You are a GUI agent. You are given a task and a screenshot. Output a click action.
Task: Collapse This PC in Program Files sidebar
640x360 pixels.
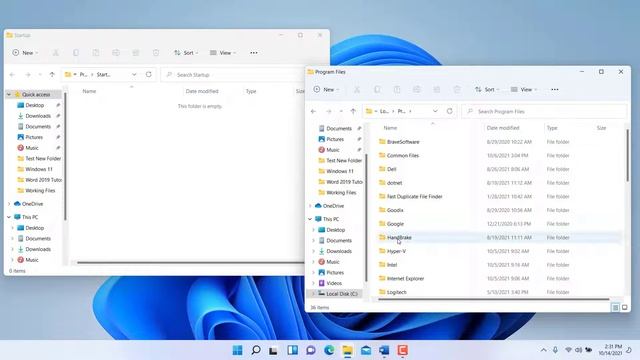(x=310, y=219)
